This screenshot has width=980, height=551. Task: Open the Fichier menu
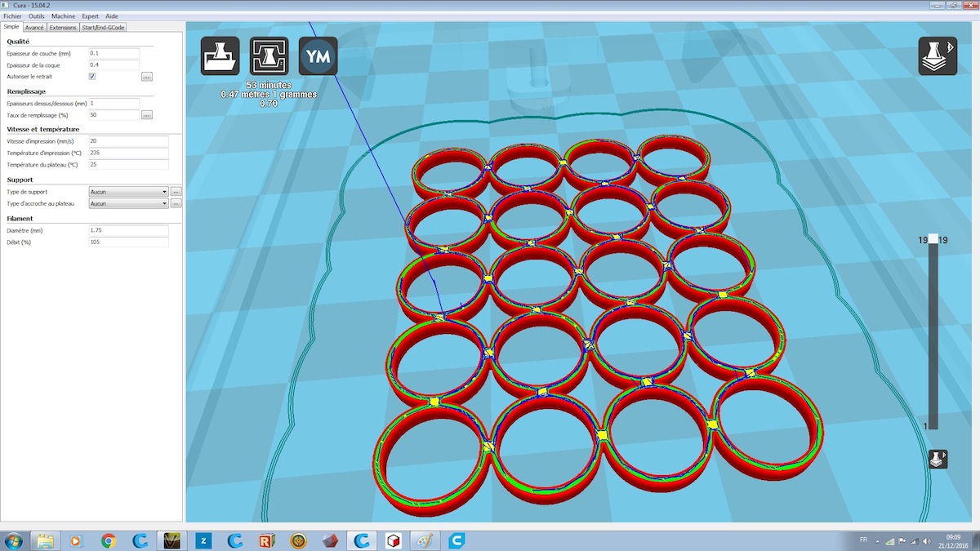[13, 16]
